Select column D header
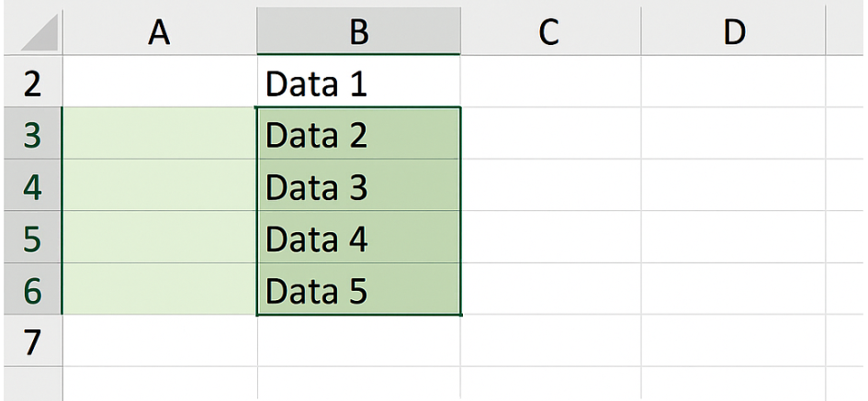This screenshot has width=868, height=401. click(x=734, y=32)
